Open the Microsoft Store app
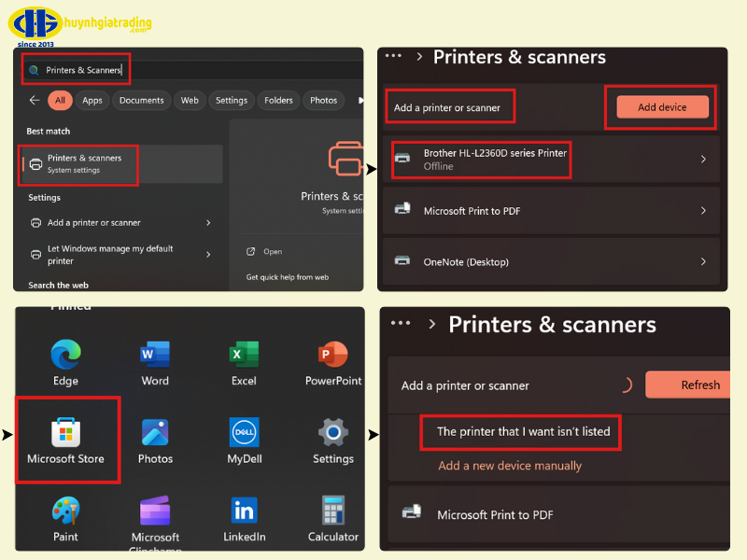Screen dimensions: 747x560 65,433
